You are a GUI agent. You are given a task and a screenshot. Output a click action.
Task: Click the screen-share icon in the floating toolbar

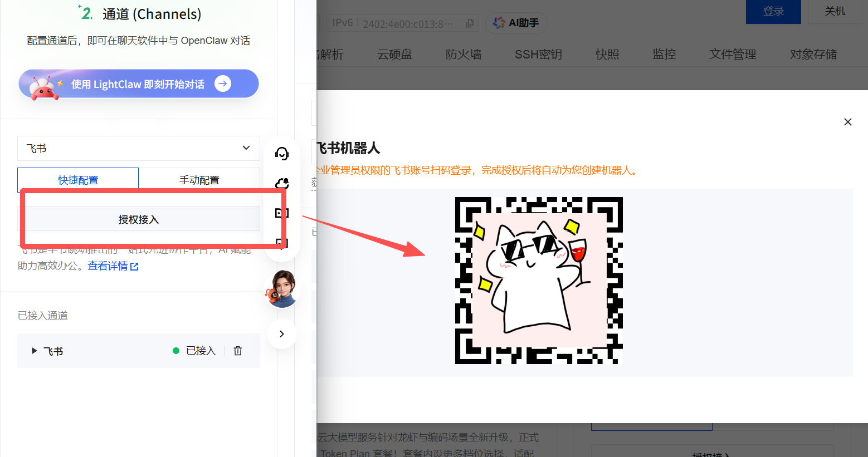[281, 213]
